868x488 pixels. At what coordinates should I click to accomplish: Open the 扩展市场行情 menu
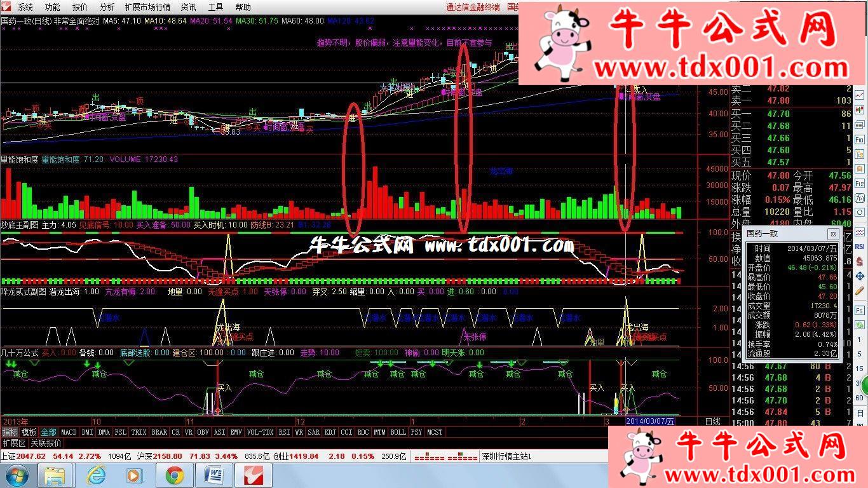coord(147,7)
